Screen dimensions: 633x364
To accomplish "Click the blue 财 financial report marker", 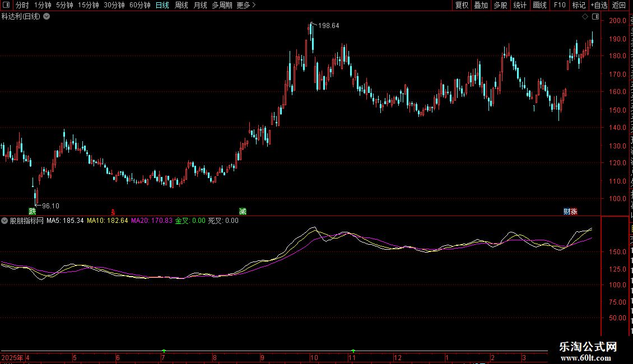I will point(567,212).
